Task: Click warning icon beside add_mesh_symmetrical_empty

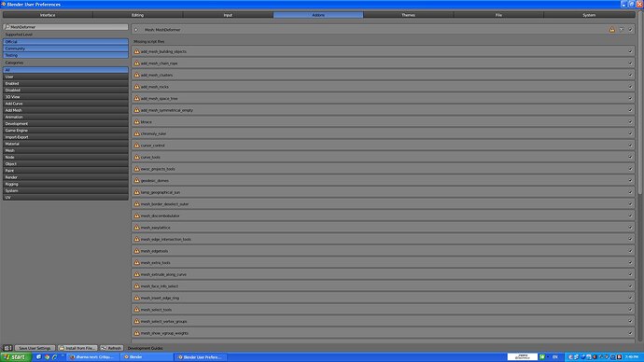Action: 137,110
